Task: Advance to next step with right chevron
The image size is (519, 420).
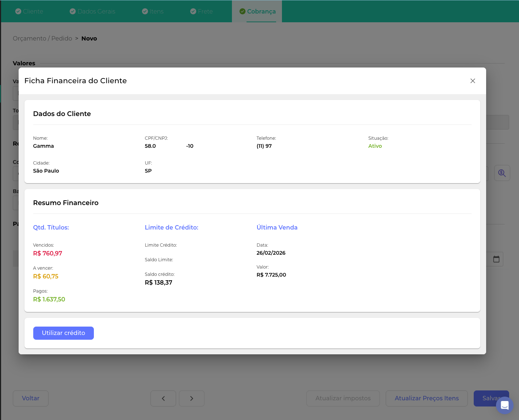Action: click(x=192, y=398)
